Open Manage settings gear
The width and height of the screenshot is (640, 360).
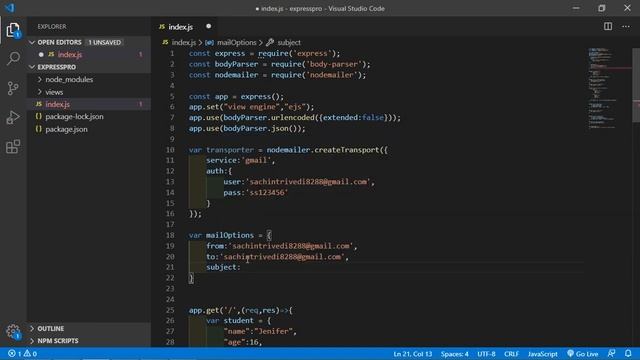pos(13,331)
